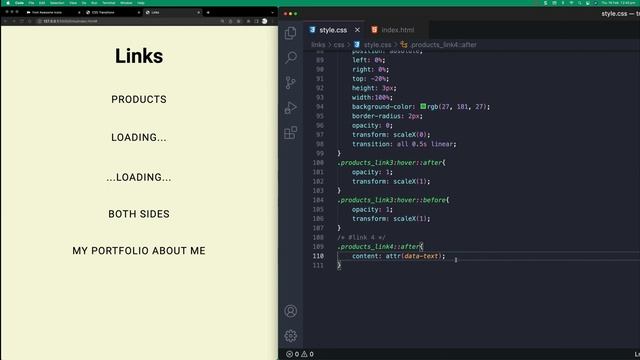This screenshot has height=360, width=640.
Task: Open the Explorer icon in VS Code activity bar
Action: click(x=290, y=33)
